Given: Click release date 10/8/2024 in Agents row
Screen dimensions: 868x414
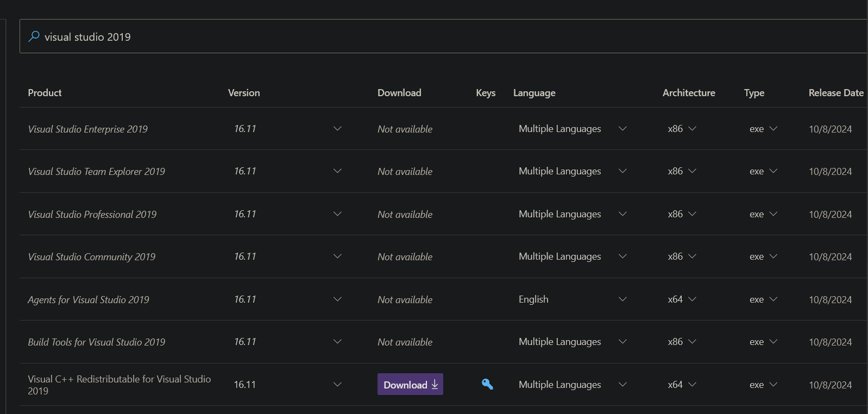Looking at the screenshot, I should click(830, 300).
